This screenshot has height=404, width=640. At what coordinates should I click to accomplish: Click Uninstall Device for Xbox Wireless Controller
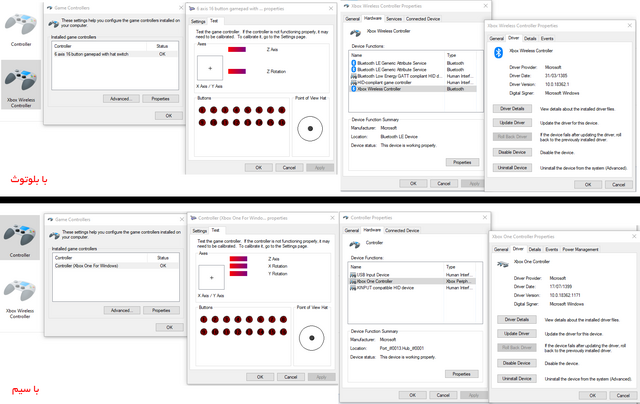coord(513,167)
